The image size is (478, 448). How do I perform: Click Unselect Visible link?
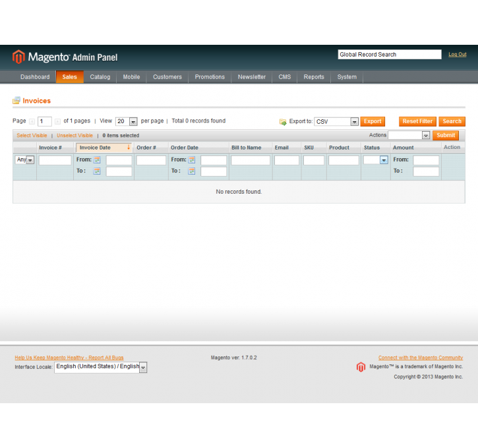pyautogui.click(x=75, y=135)
